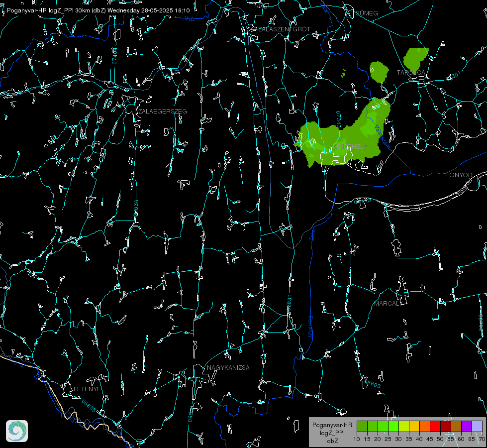Click the dbZ unit label in legend

pyautogui.click(x=332, y=441)
